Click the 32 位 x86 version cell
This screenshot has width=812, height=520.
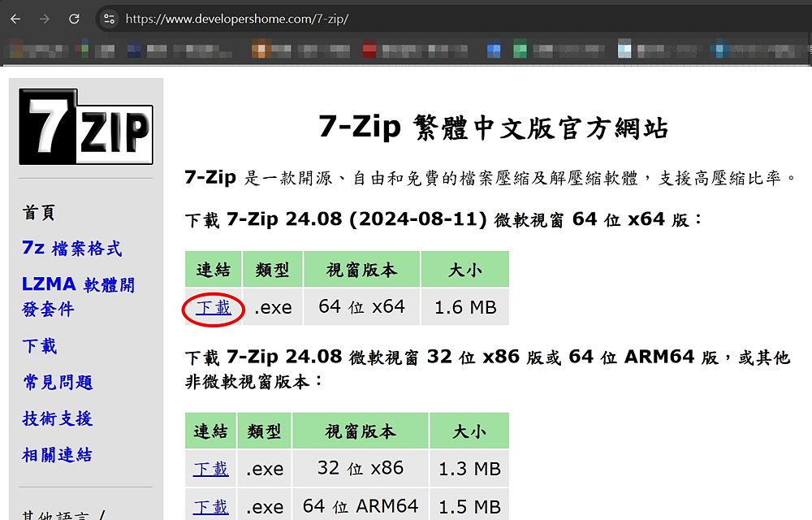361,469
